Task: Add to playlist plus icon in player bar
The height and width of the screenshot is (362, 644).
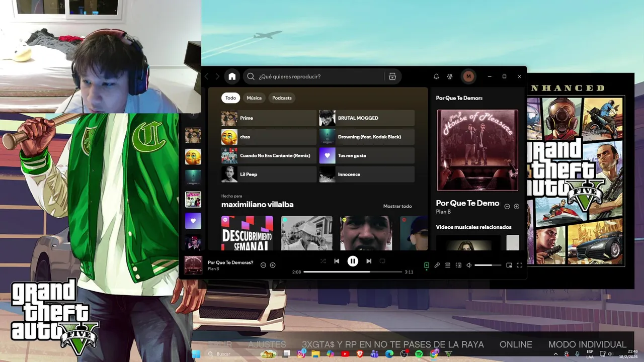Action: (x=273, y=265)
